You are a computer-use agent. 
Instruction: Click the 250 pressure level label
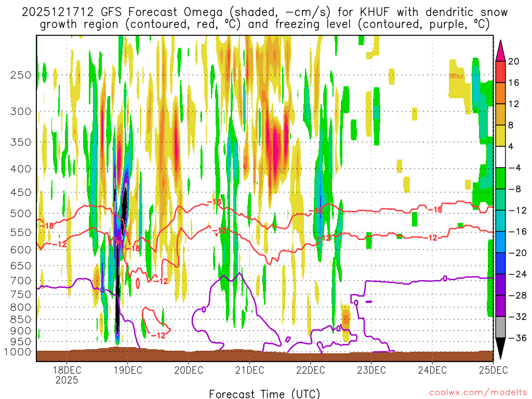21,75
